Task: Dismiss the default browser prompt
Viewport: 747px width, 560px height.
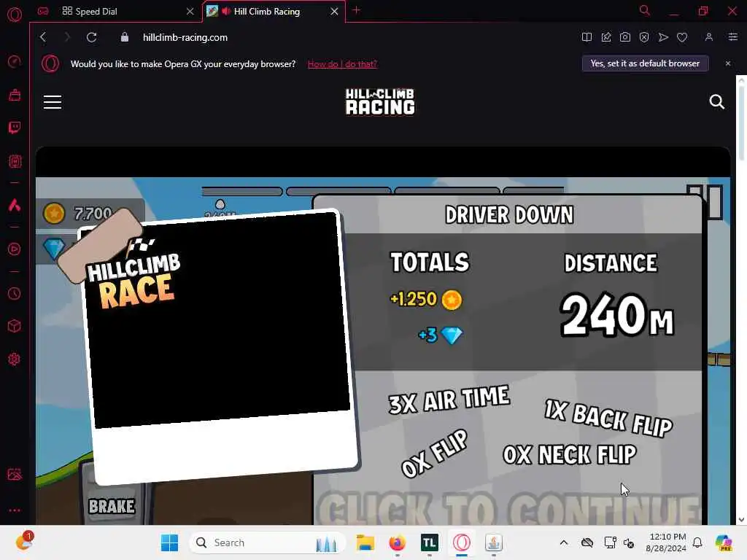Action: pyautogui.click(x=728, y=63)
